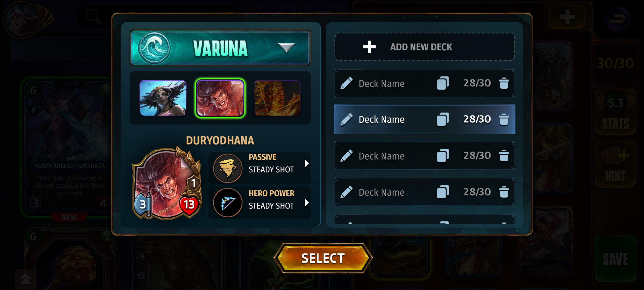Click the SELECT button

323,258
